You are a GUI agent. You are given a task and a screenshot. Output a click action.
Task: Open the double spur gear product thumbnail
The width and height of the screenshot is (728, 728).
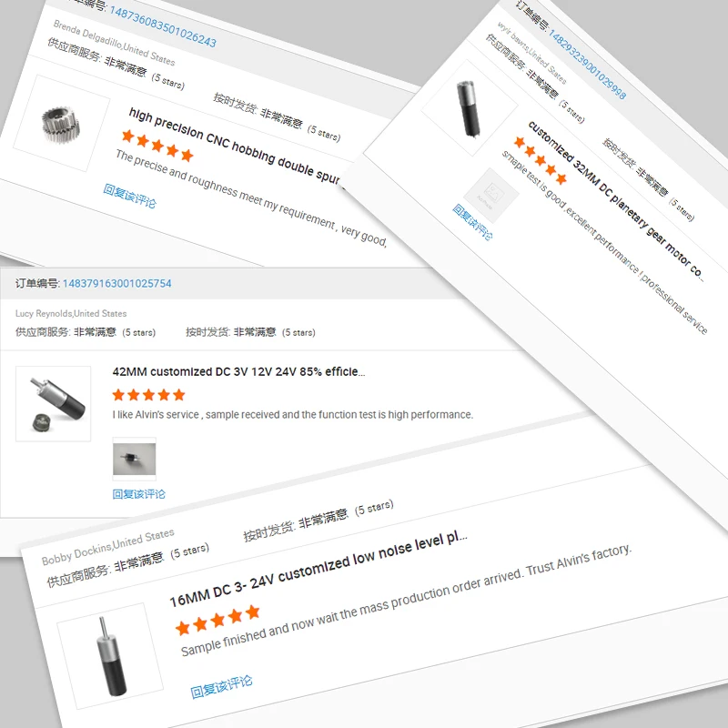click(x=61, y=124)
